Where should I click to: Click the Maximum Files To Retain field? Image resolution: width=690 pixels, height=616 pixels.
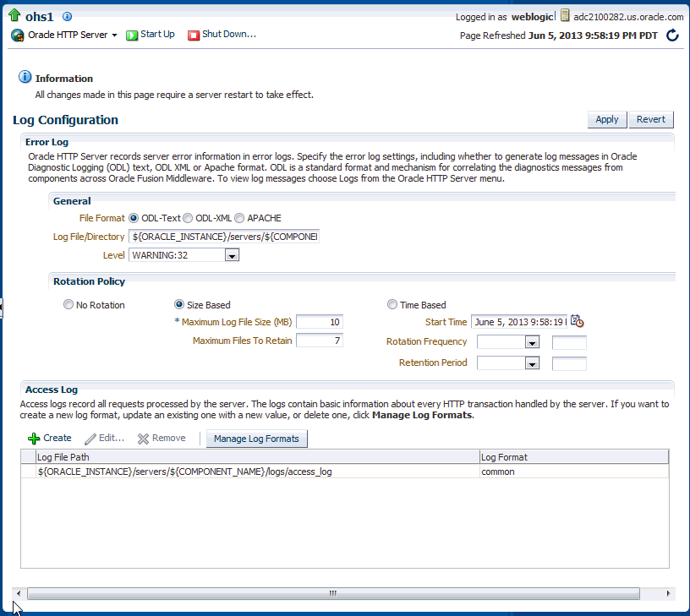tap(320, 341)
